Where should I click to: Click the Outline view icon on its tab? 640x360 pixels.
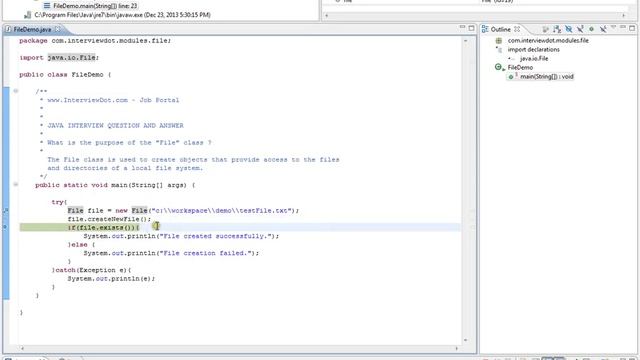[x=485, y=29]
